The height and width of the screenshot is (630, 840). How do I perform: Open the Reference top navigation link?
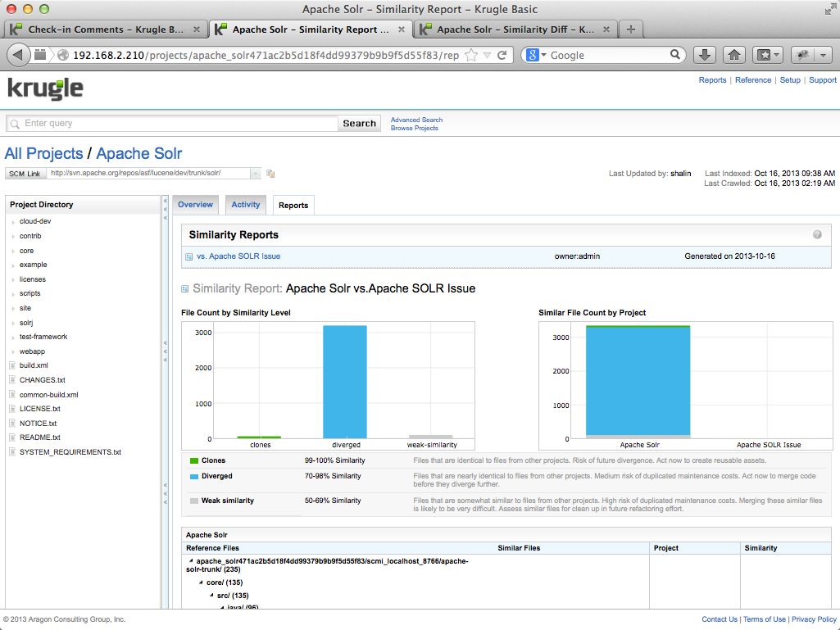click(x=753, y=79)
